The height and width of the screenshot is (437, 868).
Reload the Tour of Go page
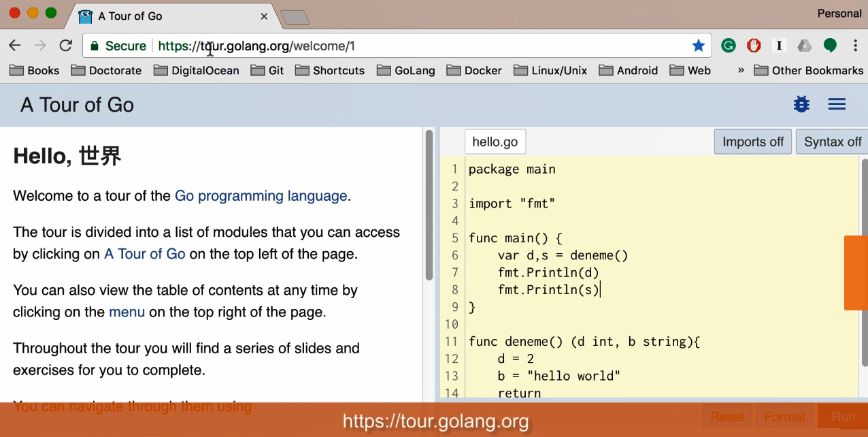pyautogui.click(x=65, y=46)
